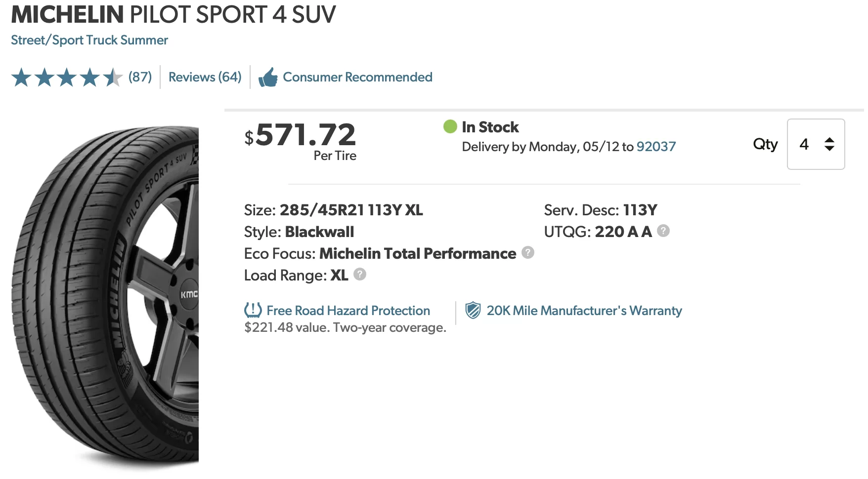This screenshot has height=479, width=868.
Task: Open Free Road Hazard Protection details
Action: 348,311
